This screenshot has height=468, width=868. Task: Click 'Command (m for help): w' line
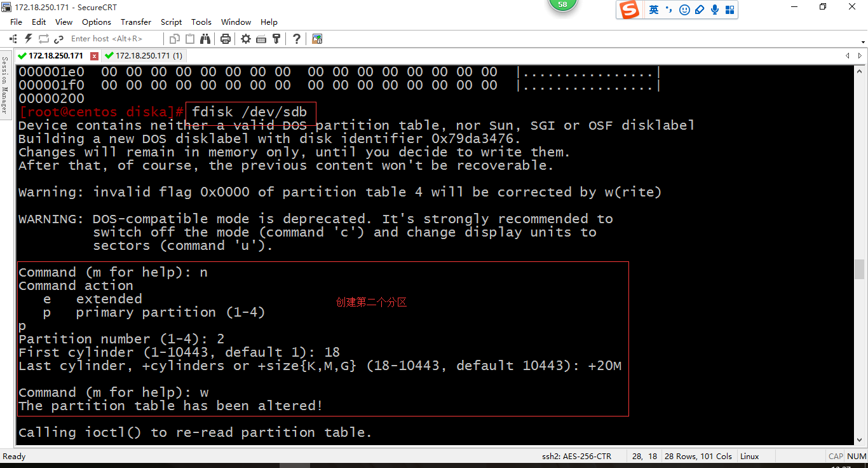pos(114,392)
